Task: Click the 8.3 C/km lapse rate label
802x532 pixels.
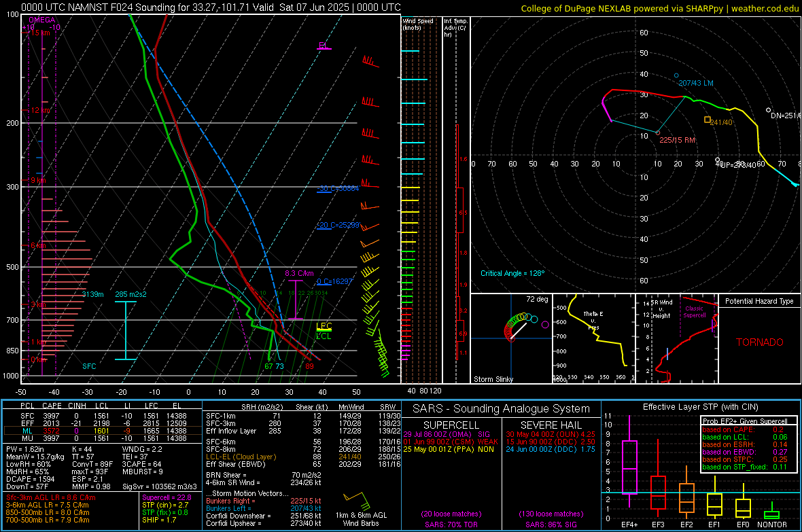Action: [x=299, y=273]
